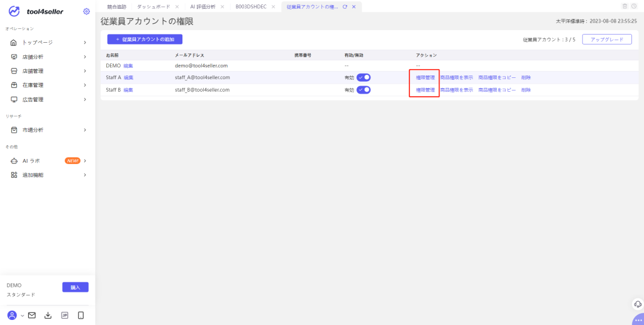Click the 購入 button
Viewport: 644px width, 325px height.
[75, 287]
